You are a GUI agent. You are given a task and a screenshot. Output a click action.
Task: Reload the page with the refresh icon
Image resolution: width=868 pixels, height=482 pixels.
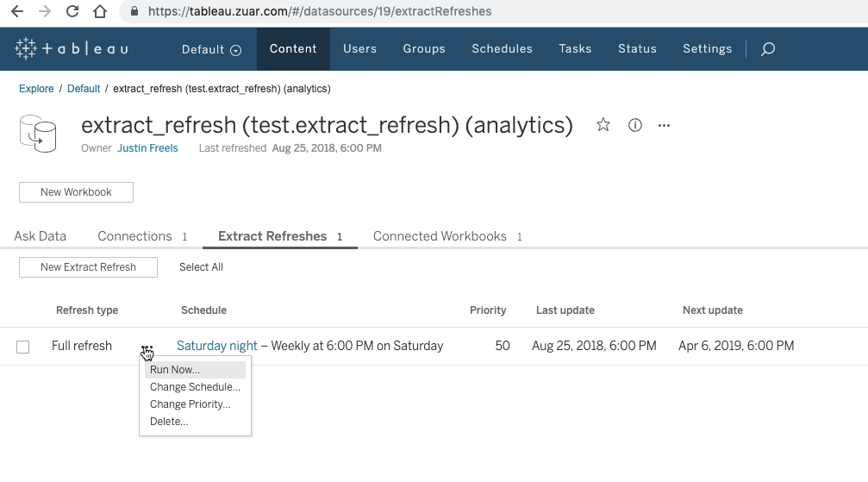[72, 11]
